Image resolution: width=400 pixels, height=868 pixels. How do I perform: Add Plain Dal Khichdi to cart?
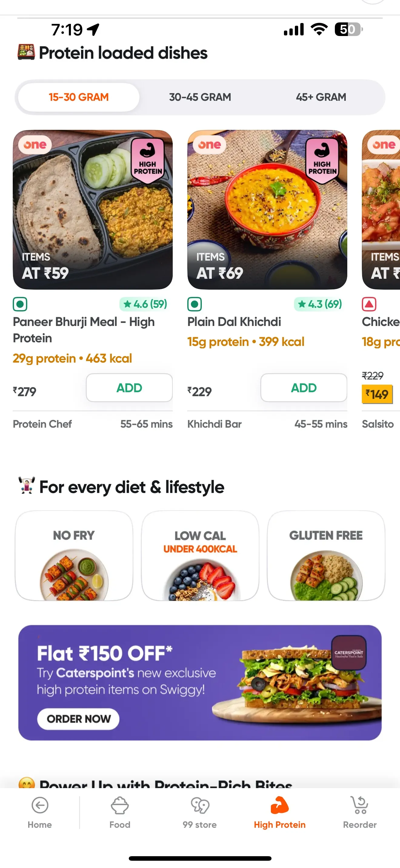(304, 388)
